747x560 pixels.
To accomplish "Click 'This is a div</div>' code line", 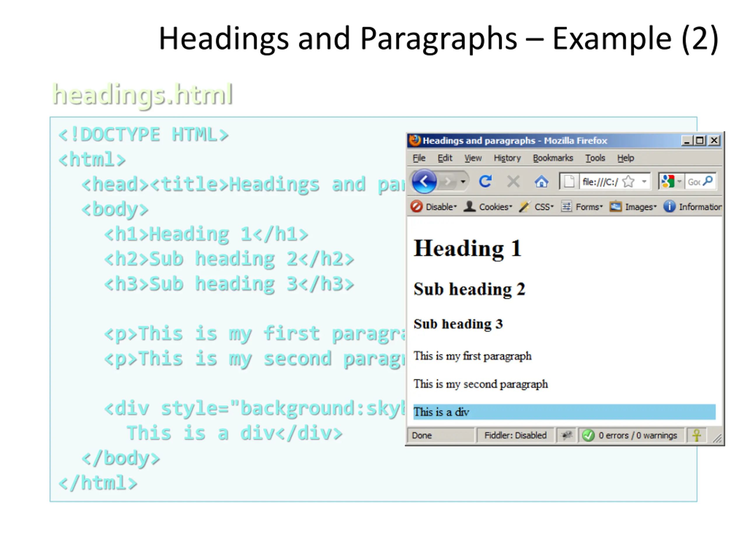I will coord(235,433).
